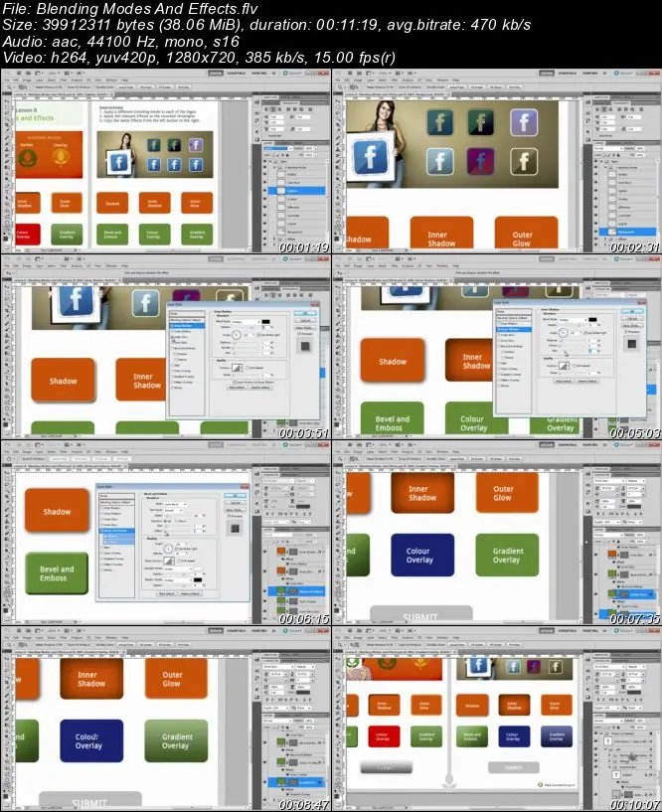Open the Filter menu in the 00:01:19 frame

pyautogui.click(x=63, y=80)
